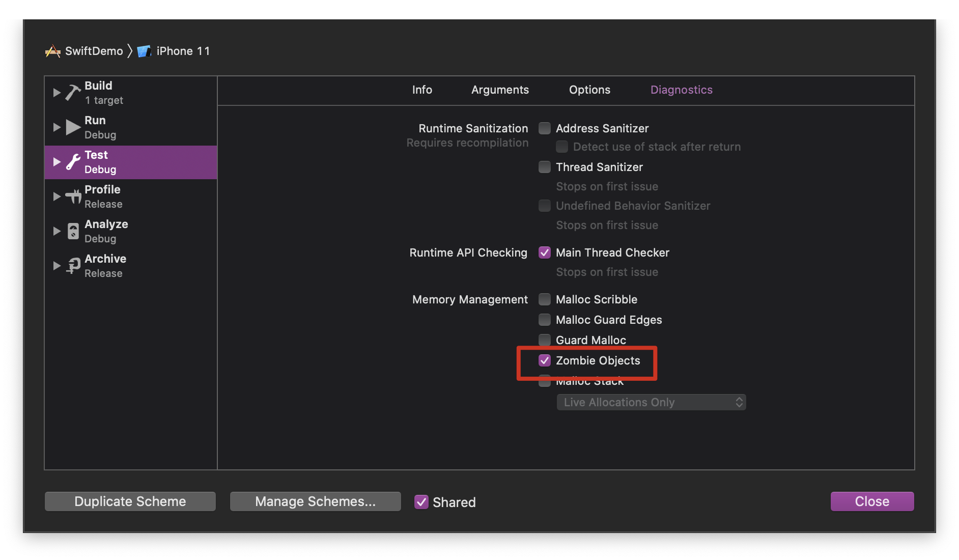Open the Options tab
Image resolution: width=959 pixels, height=560 pixels.
click(589, 90)
